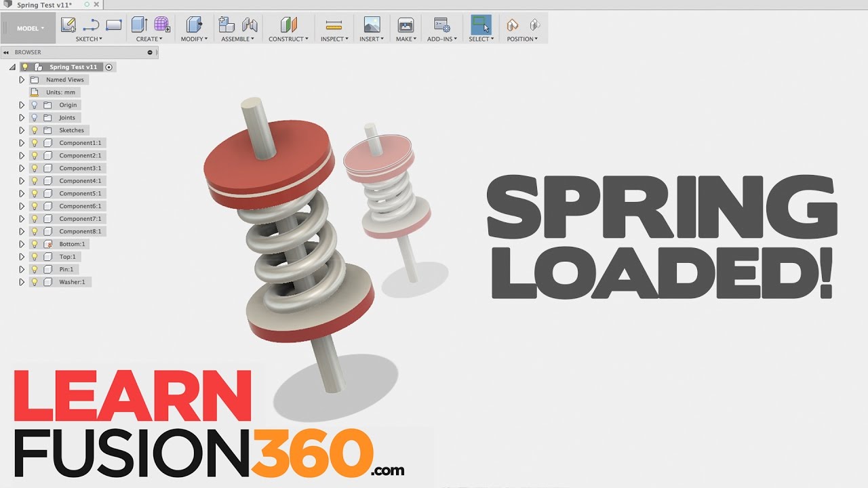Viewport: 868px width, 488px height.
Task: Expand the Origin tree node
Action: pos(22,105)
